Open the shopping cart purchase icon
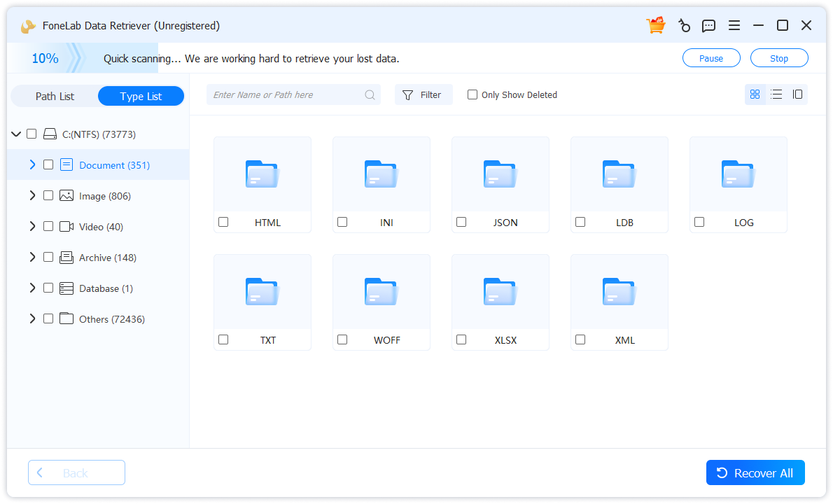833x504 pixels. click(x=656, y=26)
